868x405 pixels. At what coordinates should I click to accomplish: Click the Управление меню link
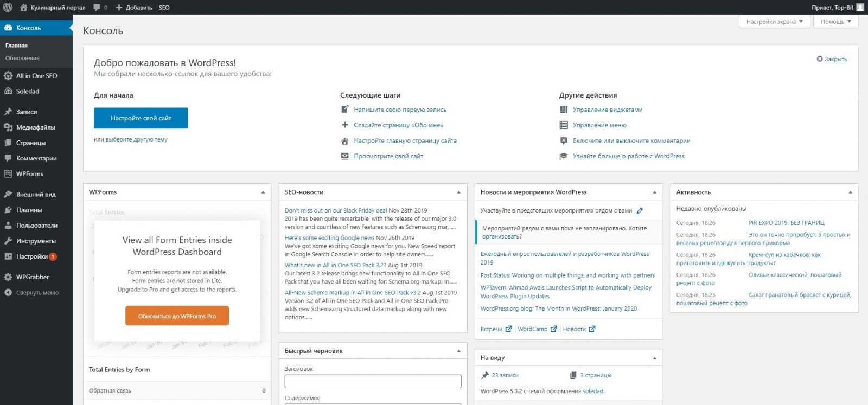599,125
